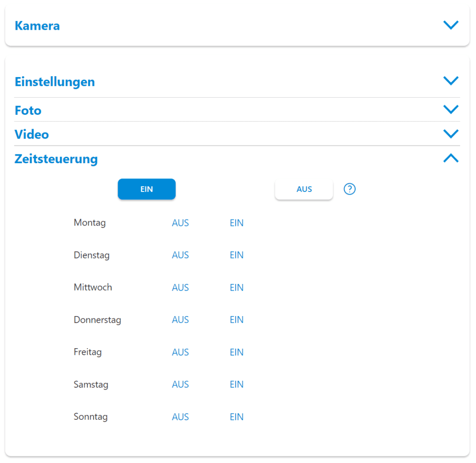Image resolution: width=476 pixels, height=463 pixels.
Task: Click the help question mark icon
Action: click(x=350, y=189)
